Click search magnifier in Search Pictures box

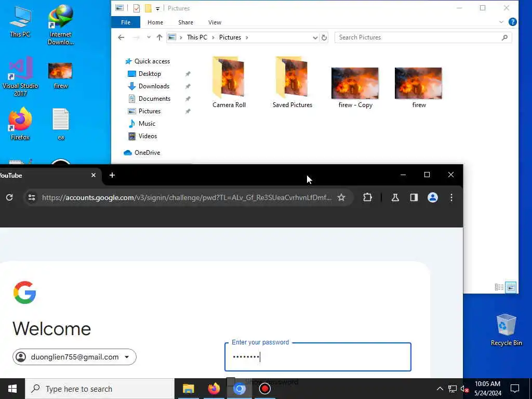(x=504, y=37)
